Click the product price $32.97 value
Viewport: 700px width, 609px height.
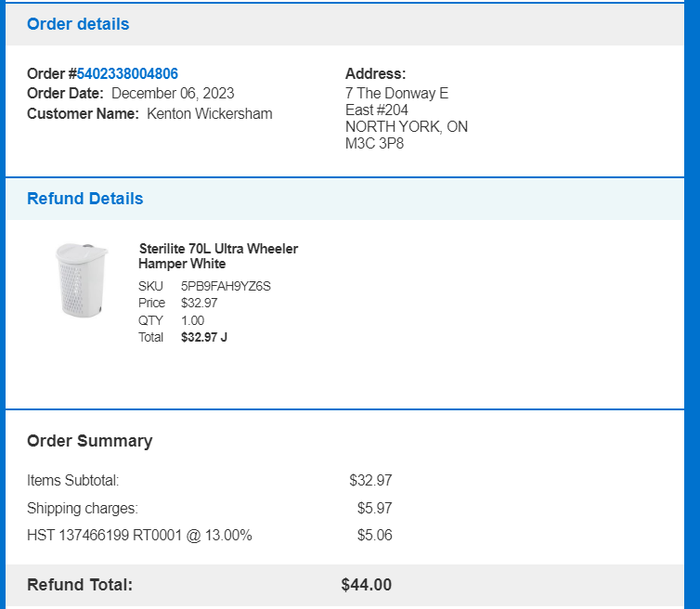(x=199, y=304)
